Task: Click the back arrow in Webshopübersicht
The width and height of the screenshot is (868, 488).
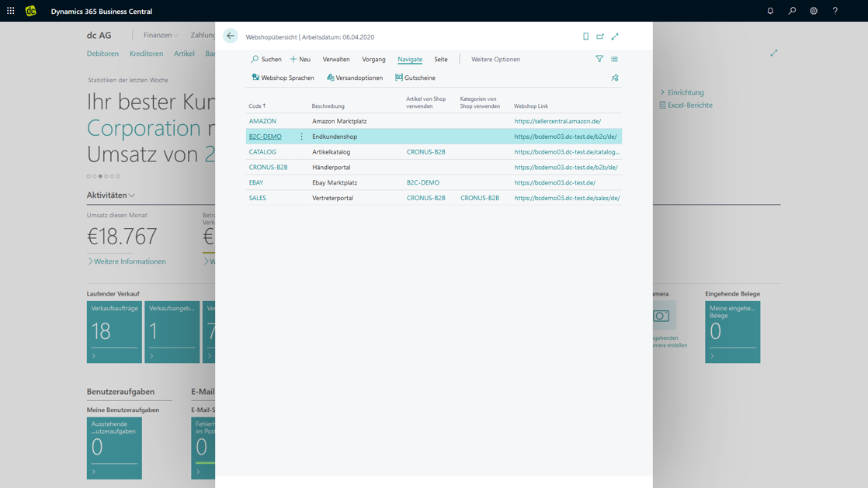Action: pyautogui.click(x=231, y=36)
